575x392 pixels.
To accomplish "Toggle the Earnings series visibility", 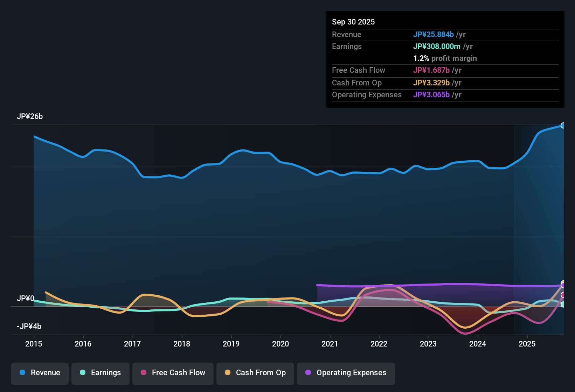I will [x=101, y=373].
